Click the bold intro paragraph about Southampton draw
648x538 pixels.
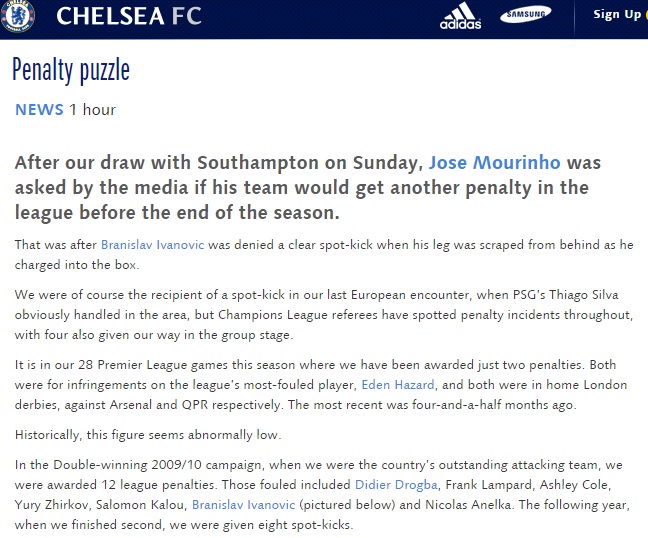[308, 188]
